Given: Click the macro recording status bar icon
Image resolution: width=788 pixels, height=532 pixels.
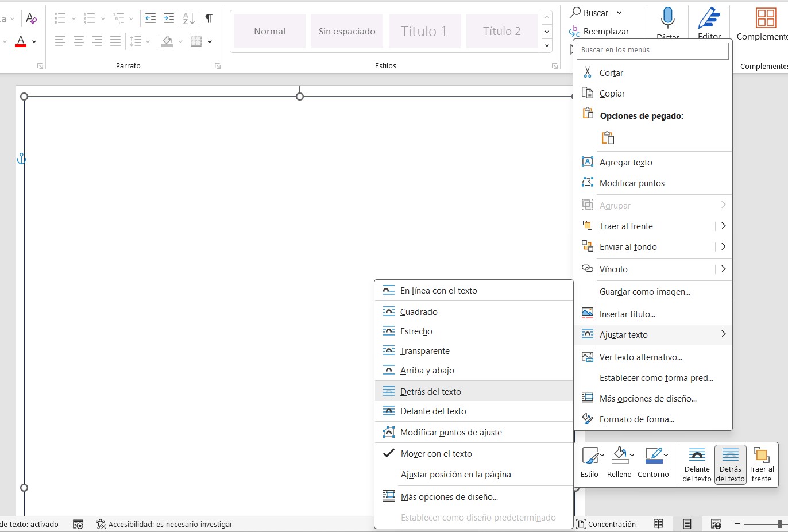Looking at the screenshot, I should point(78,524).
